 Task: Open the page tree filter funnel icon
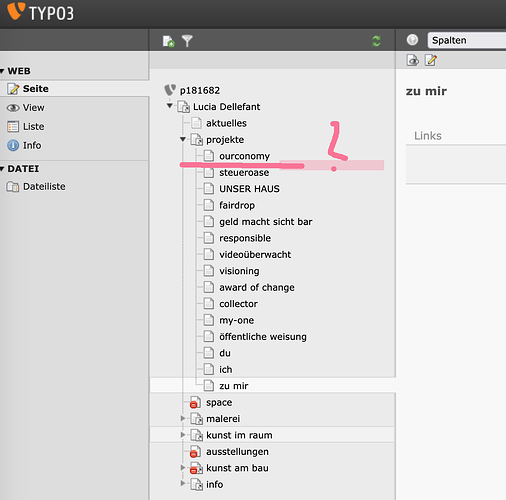point(187,41)
